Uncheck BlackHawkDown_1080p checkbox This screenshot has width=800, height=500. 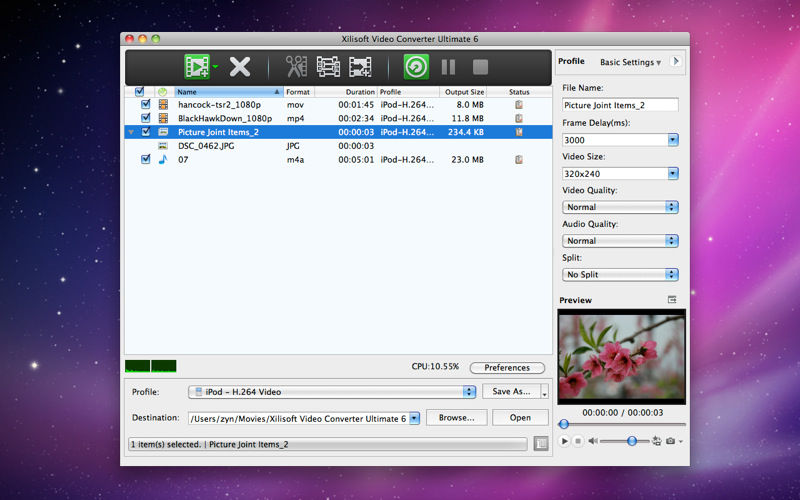(x=145, y=118)
